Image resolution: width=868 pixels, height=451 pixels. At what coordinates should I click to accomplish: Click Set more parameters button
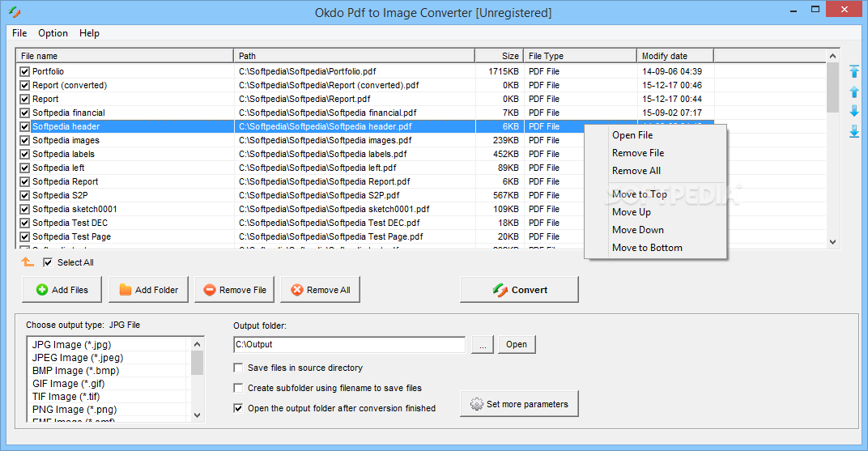tap(519, 404)
